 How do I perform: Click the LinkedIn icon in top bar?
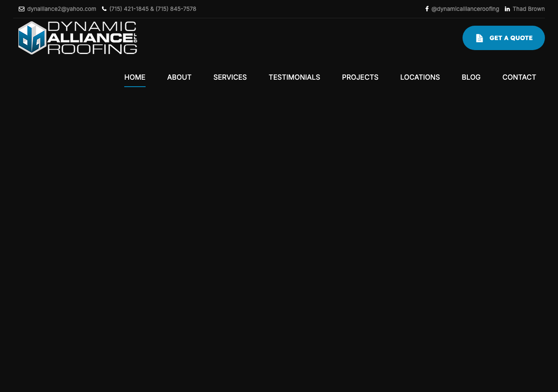point(507,9)
